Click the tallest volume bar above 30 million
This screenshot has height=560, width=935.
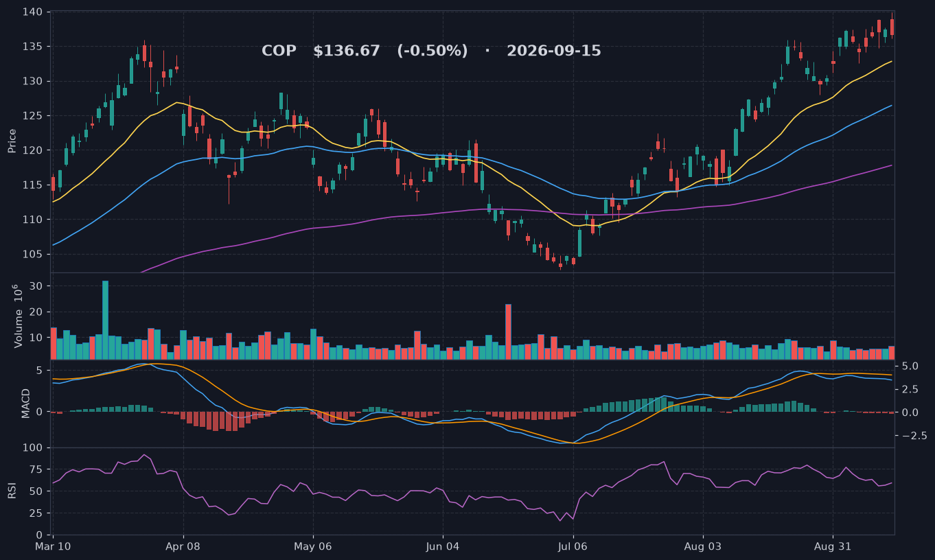105,320
